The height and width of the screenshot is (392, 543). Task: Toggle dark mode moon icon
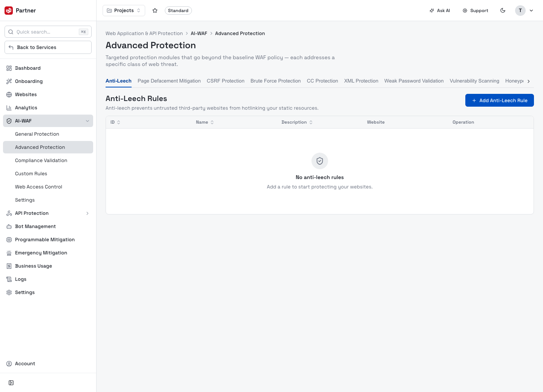point(503,11)
